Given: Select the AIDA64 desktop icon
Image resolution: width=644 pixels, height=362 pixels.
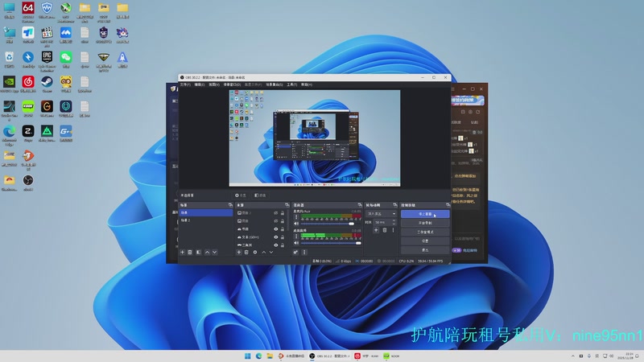Looking at the screenshot, I should pos(28,11).
